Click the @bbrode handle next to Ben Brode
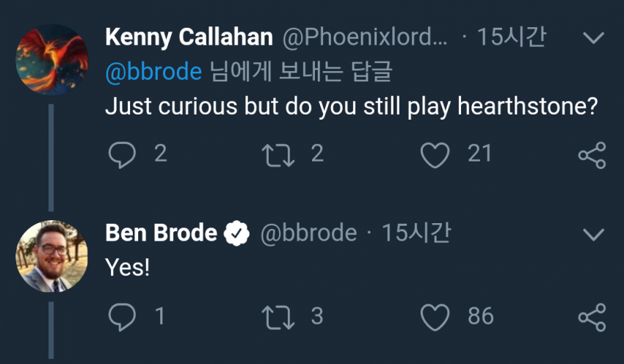624x364 pixels. point(308,233)
